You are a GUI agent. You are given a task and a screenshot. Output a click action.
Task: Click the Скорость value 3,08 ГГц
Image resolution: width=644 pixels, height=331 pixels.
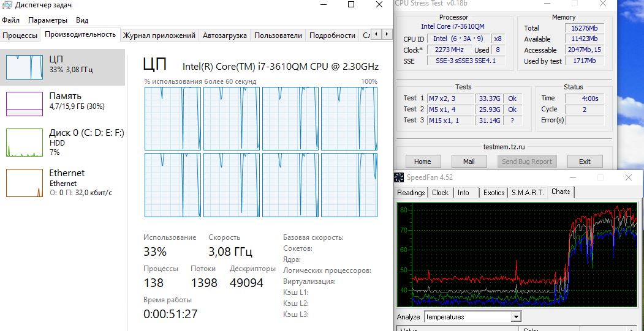click(x=230, y=251)
